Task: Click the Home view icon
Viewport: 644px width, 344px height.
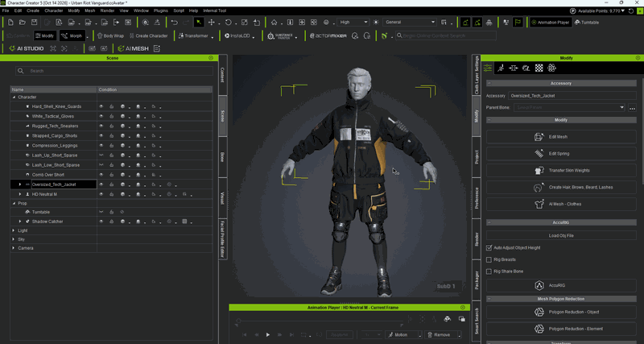Action: [x=274, y=23]
